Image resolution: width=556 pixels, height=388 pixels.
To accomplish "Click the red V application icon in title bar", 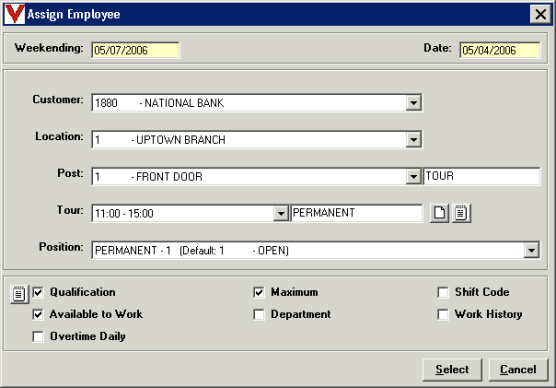I will pyautogui.click(x=15, y=14).
